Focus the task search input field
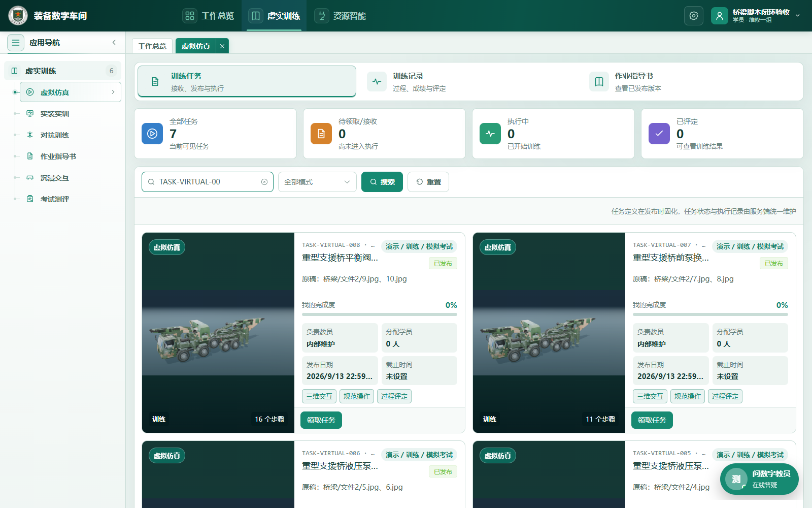This screenshot has width=812, height=508. (208, 182)
